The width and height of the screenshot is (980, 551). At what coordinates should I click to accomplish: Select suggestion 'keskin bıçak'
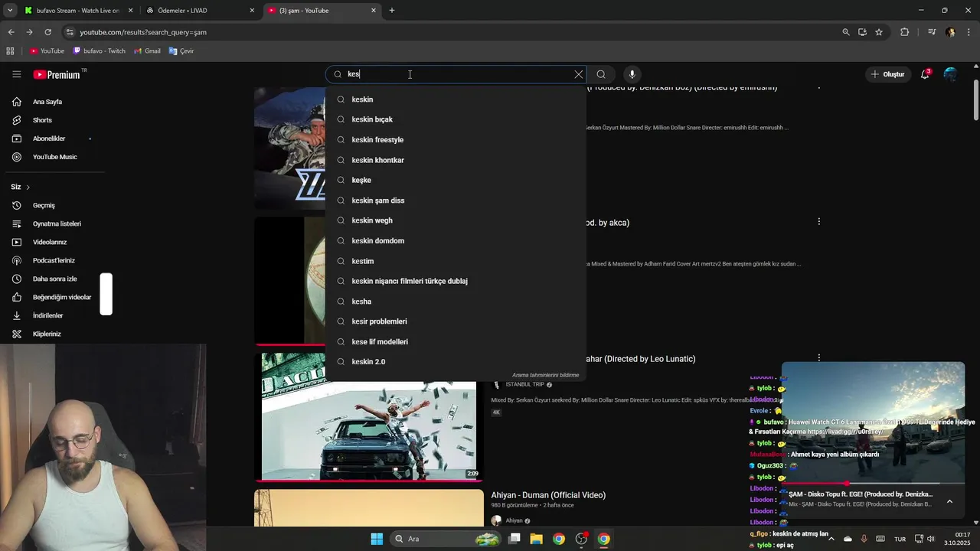click(456, 119)
